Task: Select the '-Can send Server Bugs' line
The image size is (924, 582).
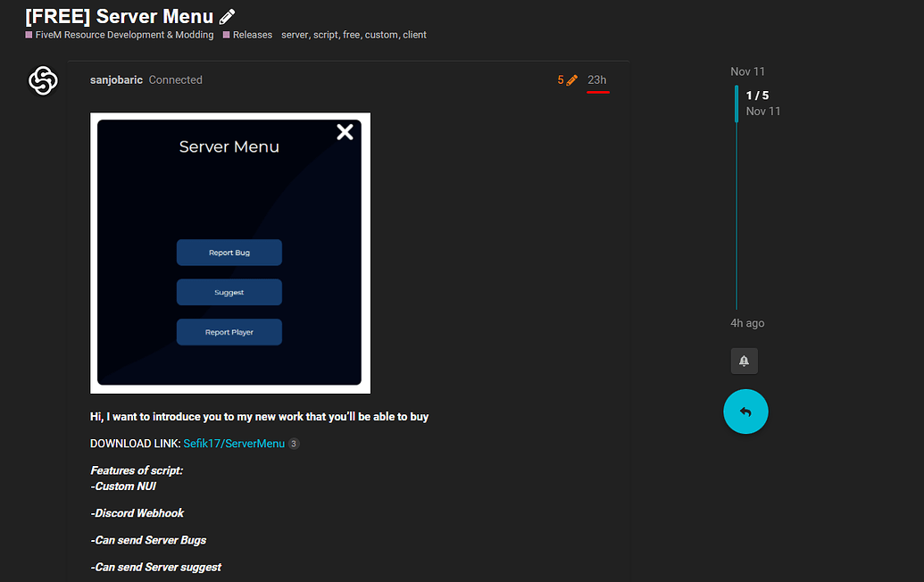Action: [x=148, y=540]
